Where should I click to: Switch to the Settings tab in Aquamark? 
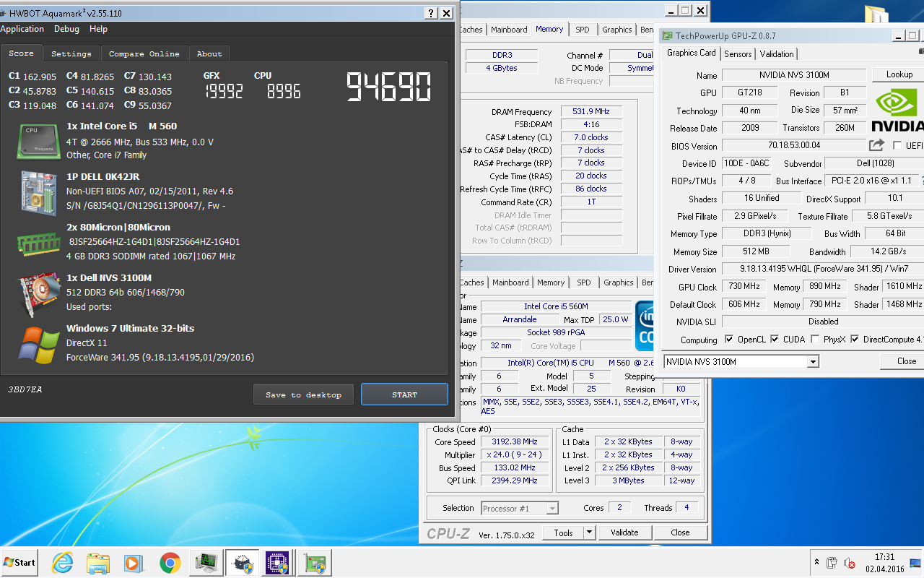(x=71, y=53)
